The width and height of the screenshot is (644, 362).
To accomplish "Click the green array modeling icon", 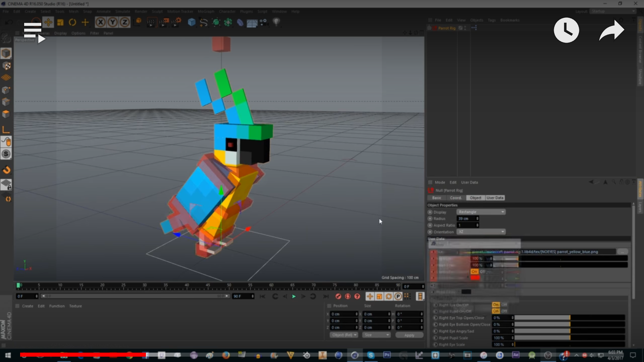I will [228, 22].
